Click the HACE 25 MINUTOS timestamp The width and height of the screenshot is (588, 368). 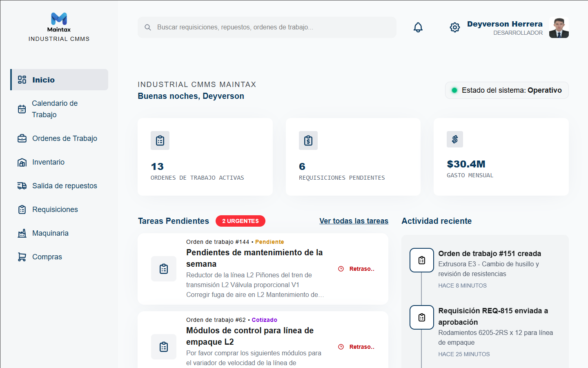coord(464,354)
